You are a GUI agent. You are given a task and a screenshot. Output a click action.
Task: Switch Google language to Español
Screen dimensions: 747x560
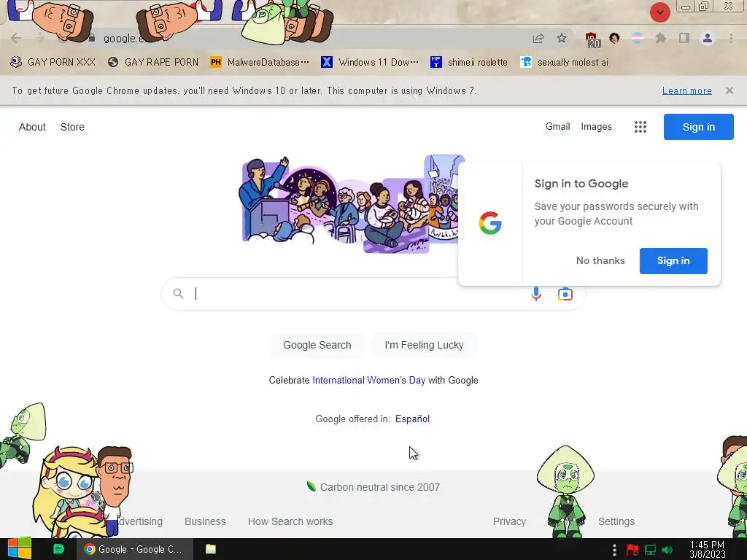point(412,419)
